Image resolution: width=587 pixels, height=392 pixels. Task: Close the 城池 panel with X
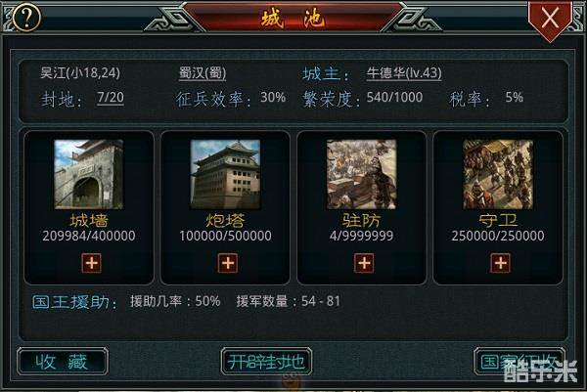coord(550,19)
